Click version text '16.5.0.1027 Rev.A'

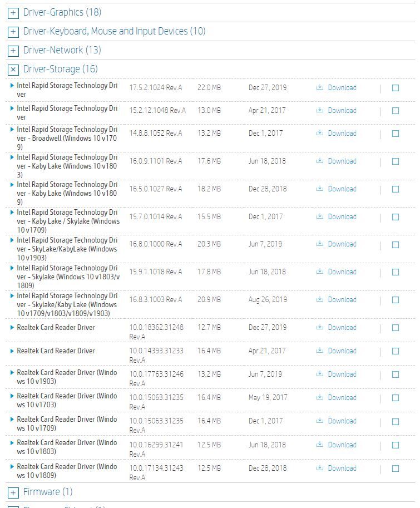click(156, 189)
